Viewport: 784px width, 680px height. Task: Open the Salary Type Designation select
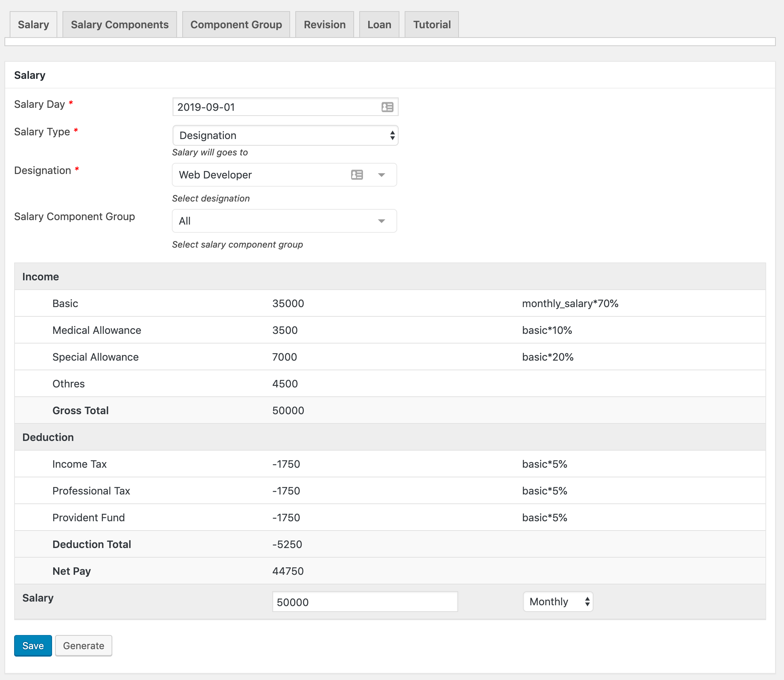tap(285, 135)
